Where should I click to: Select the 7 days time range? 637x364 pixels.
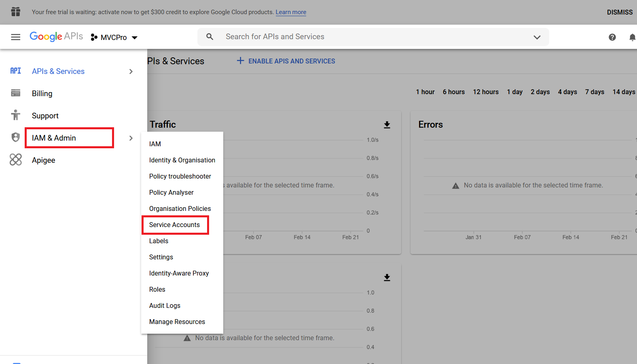pos(594,92)
